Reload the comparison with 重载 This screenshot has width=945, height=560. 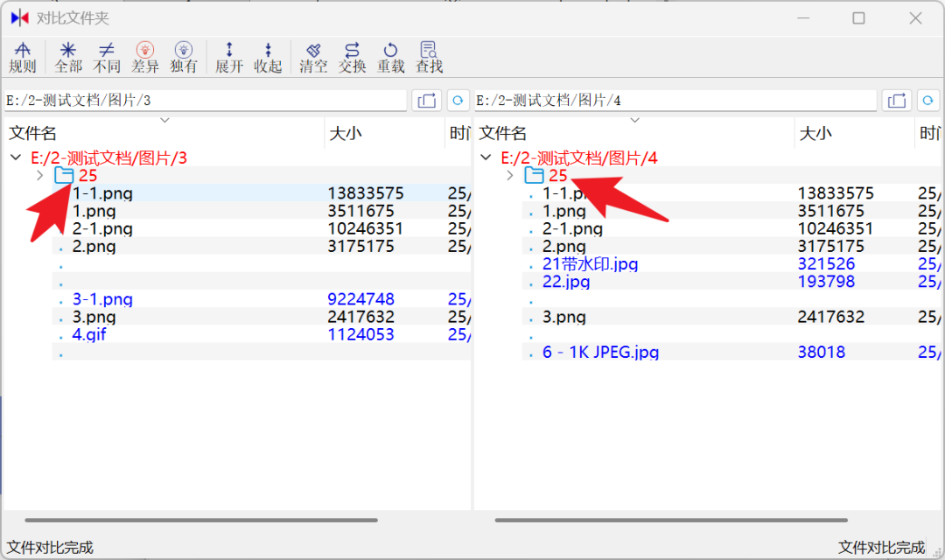(x=390, y=58)
